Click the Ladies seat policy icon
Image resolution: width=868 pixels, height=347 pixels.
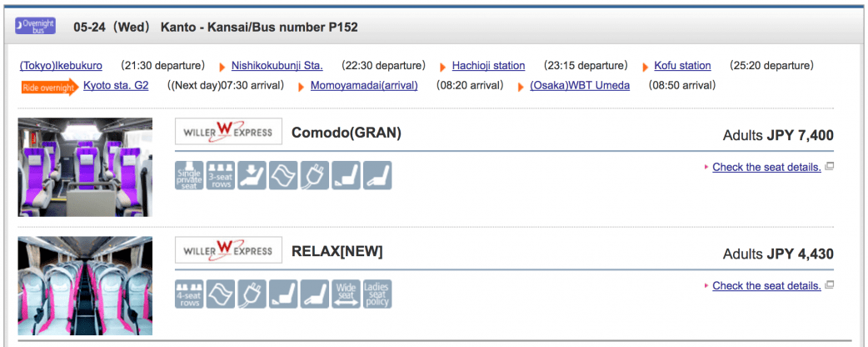click(x=377, y=294)
